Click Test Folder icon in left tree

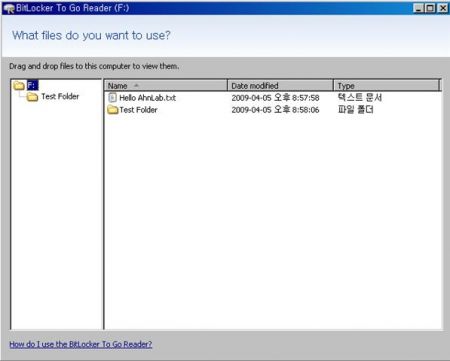tap(32, 97)
